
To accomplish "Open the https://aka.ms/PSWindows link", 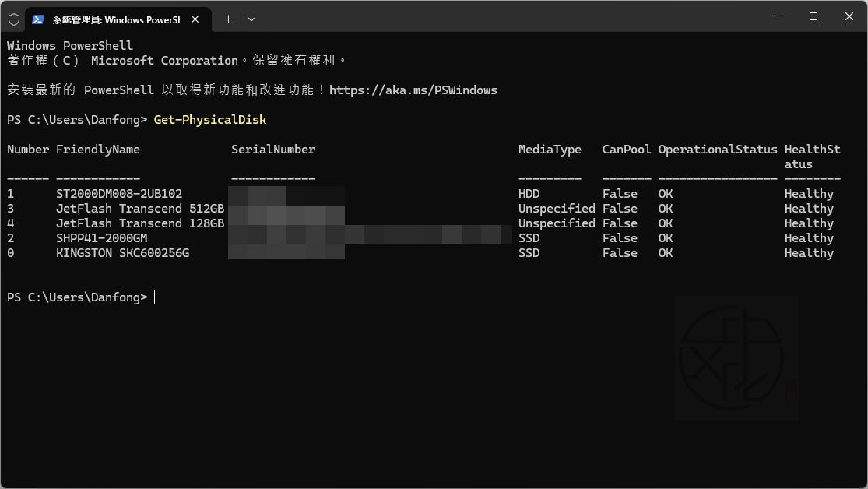I will pyautogui.click(x=413, y=90).
